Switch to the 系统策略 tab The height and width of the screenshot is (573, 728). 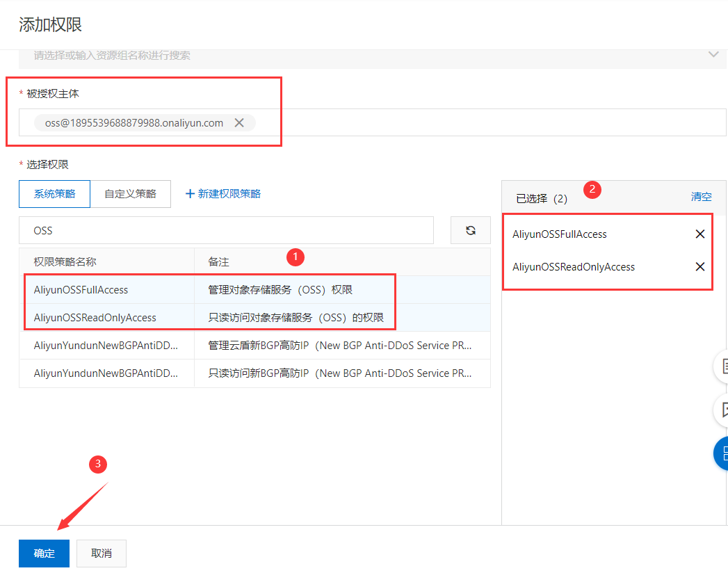pos(54,193)
